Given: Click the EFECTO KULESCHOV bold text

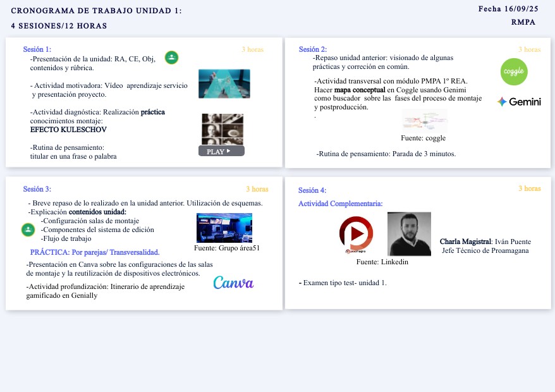Looking at the screenshot, I should coord(68,130).
